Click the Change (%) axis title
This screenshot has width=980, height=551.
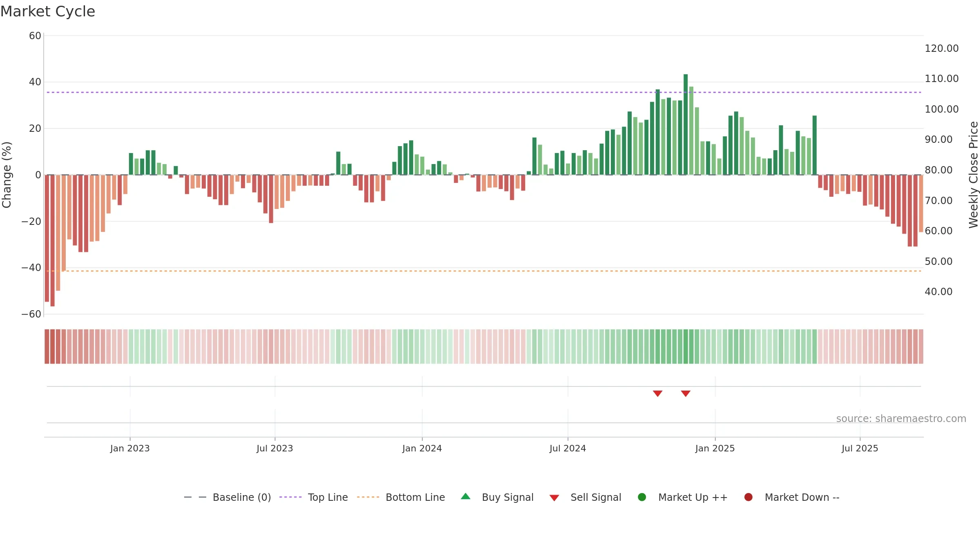coord(7,175)
